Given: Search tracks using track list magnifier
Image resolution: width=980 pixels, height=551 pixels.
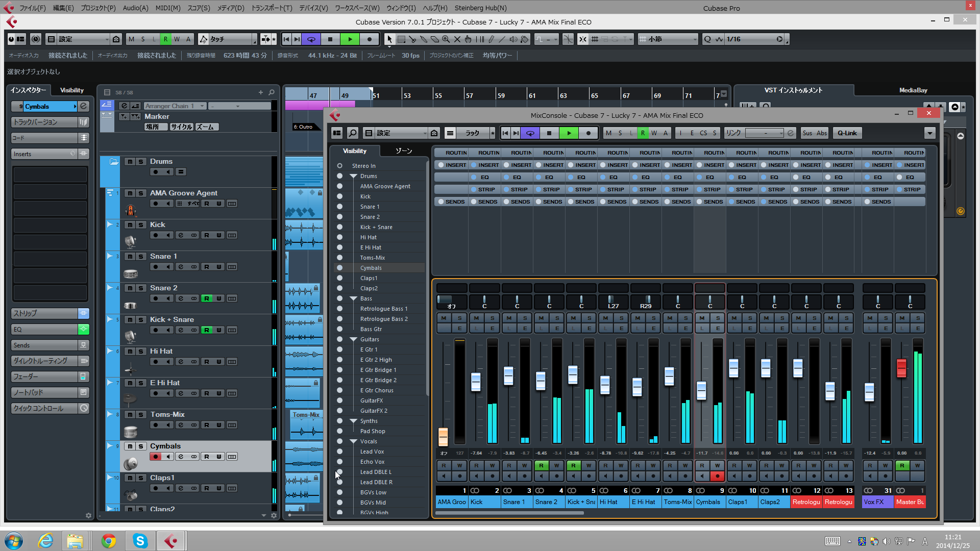Looking at the screenshot, I should coord(272,92).
